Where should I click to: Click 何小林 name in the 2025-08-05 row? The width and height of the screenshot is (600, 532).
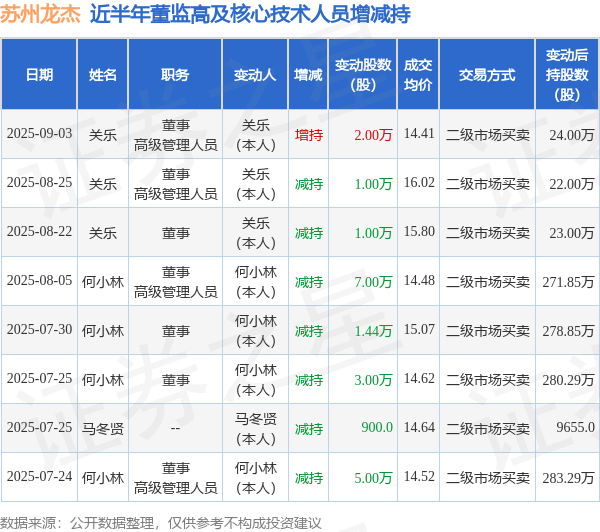(x=103, y=282)
